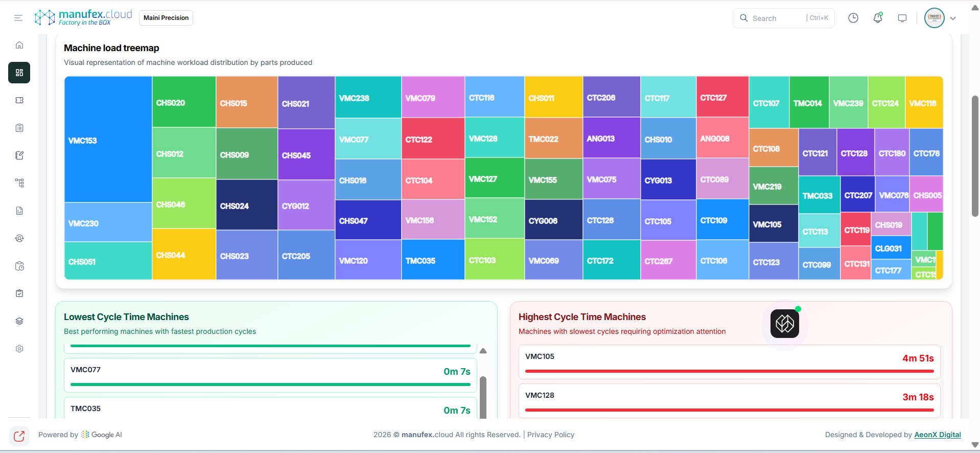The height and width of the screenshot is (453, 980).
Task: Open the checked task sidebar icon
Action: coord(19,293)
